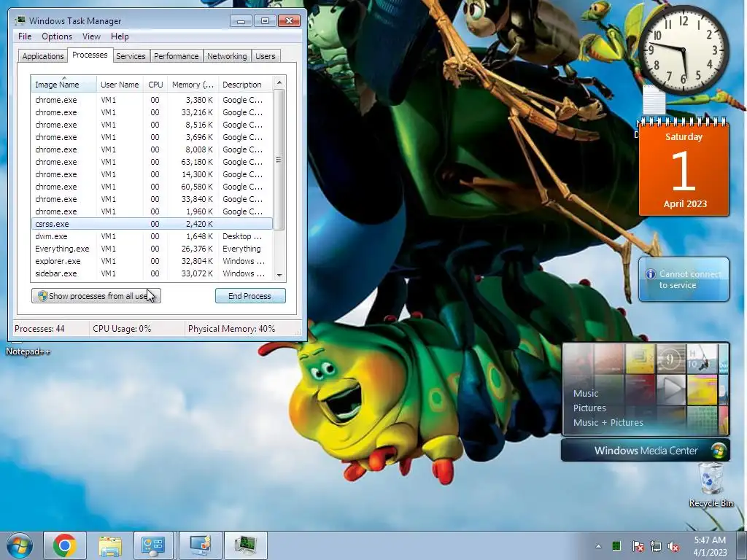
Task: Click the shield icon on Show processes button
Action: 42,296
